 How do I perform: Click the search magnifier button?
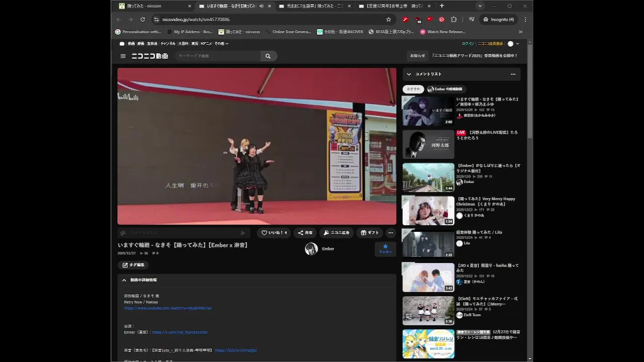[268, 56]
